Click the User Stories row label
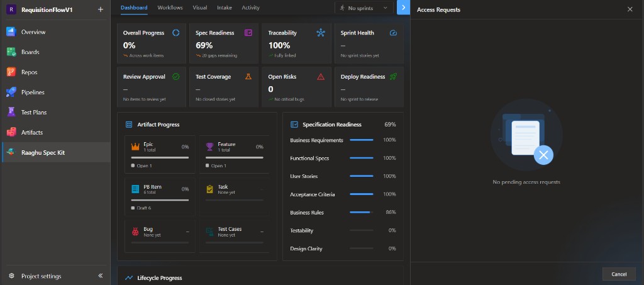The height and width of the screenshot is (285, 644). [304, 176]
